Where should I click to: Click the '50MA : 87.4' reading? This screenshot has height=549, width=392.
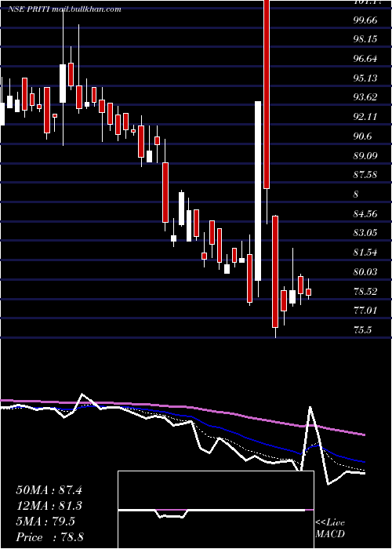[x=49, y=490]
